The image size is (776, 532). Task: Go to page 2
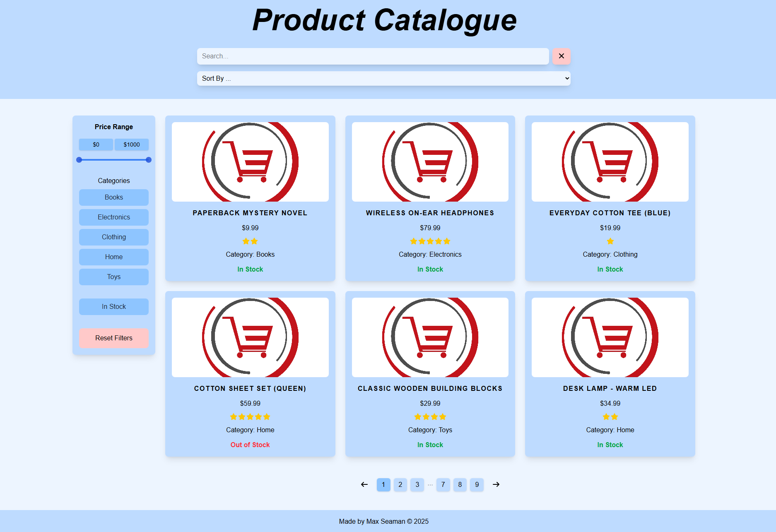400,484
